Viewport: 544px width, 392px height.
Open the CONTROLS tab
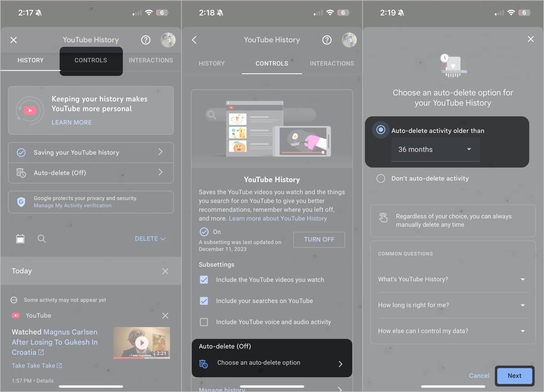(91, 60)
